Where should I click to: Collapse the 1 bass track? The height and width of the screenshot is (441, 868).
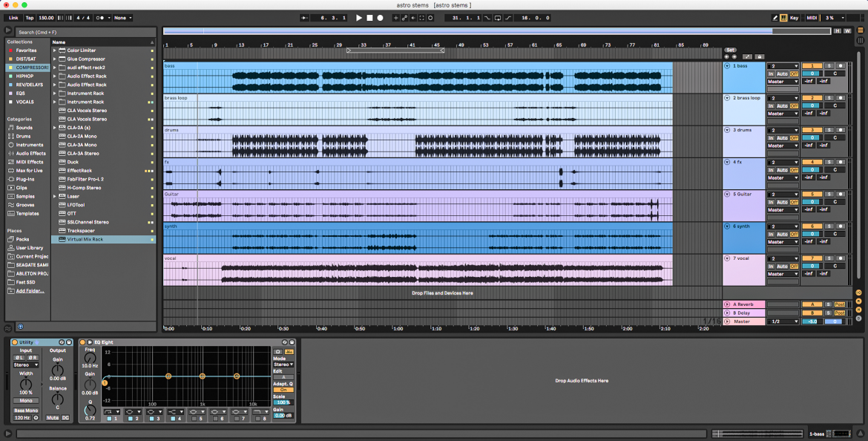point(727,66)
